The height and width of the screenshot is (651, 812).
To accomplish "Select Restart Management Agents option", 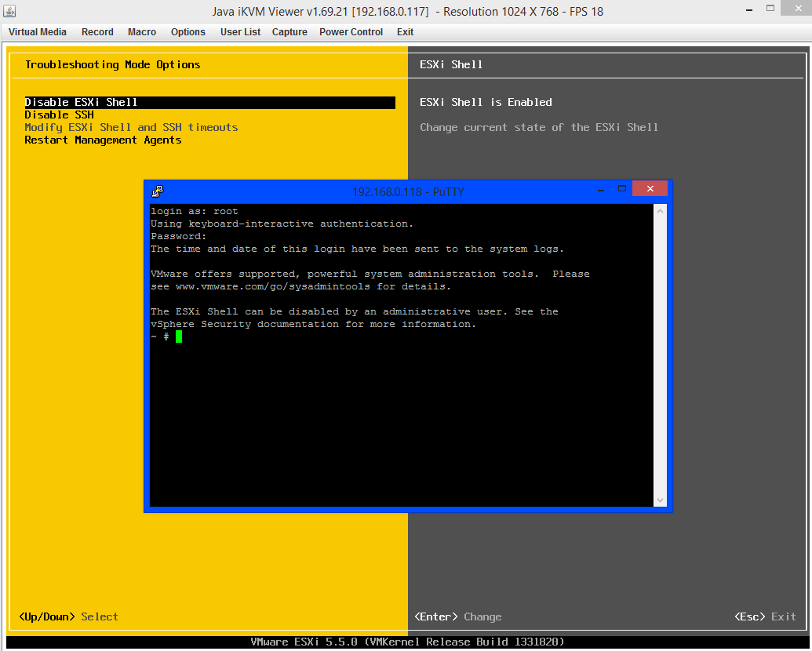I will (103, 140).
